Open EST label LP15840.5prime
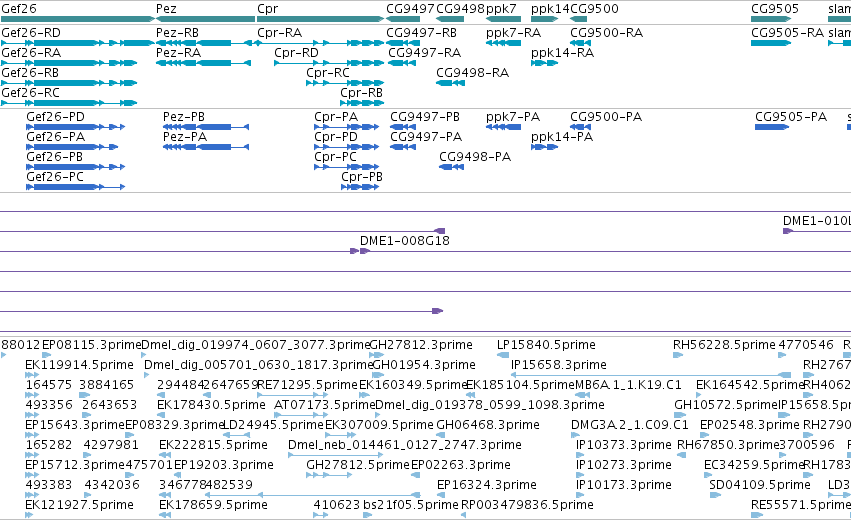Viewport: 851px width, 520px height. coord(546,345)
